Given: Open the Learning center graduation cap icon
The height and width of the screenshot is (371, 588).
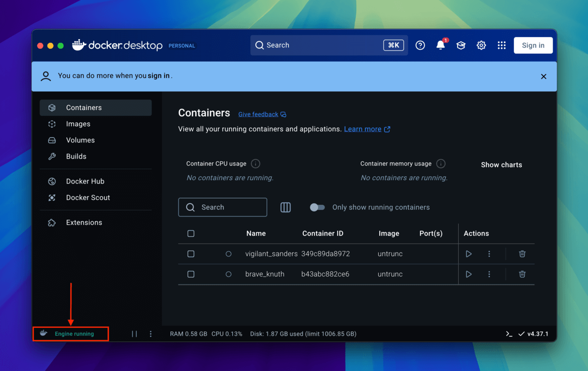Looking at the screenshot, I should [461, 45].
